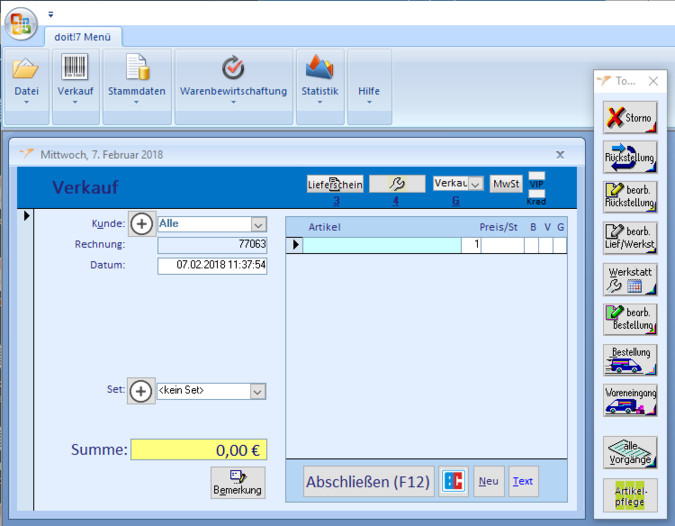This screenshot has height=526, width=675.
Task: Click the wrench workshop button in header
Action: [x=397, y=184]
